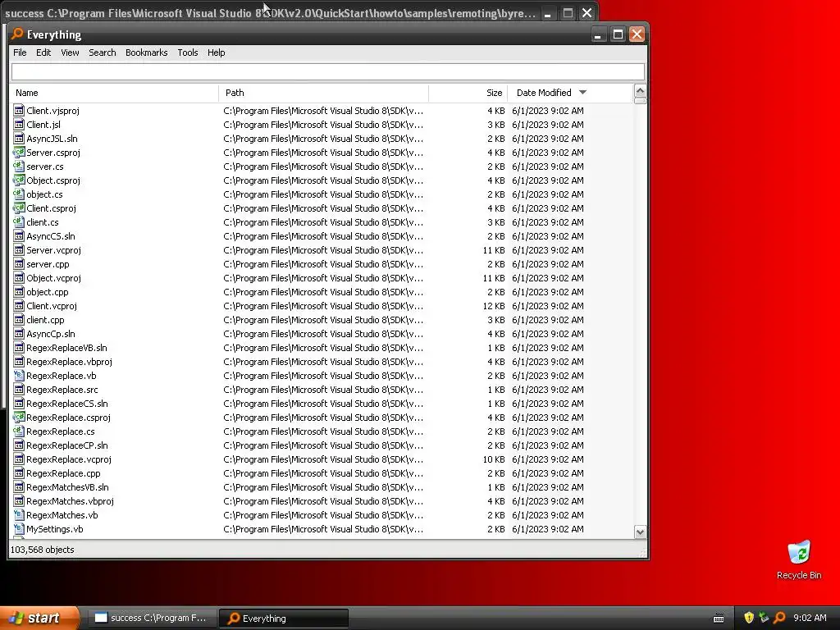Click the server.cs file icon
Screen dimensions: 840x630
coord(19,166)
